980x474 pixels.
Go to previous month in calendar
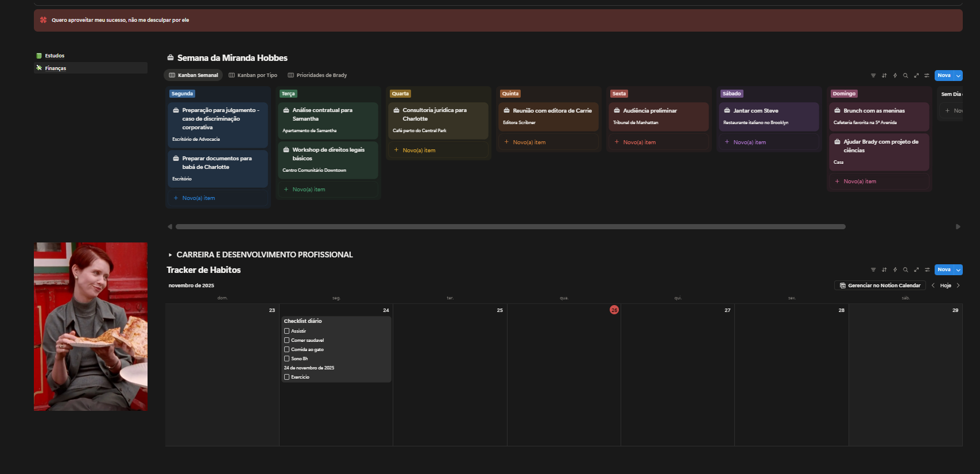click(933, 286)
